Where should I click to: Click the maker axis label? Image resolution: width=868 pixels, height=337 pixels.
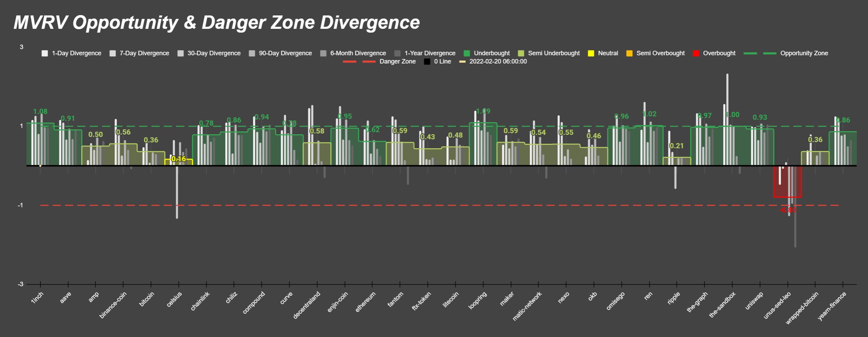[x=507, y=299]
